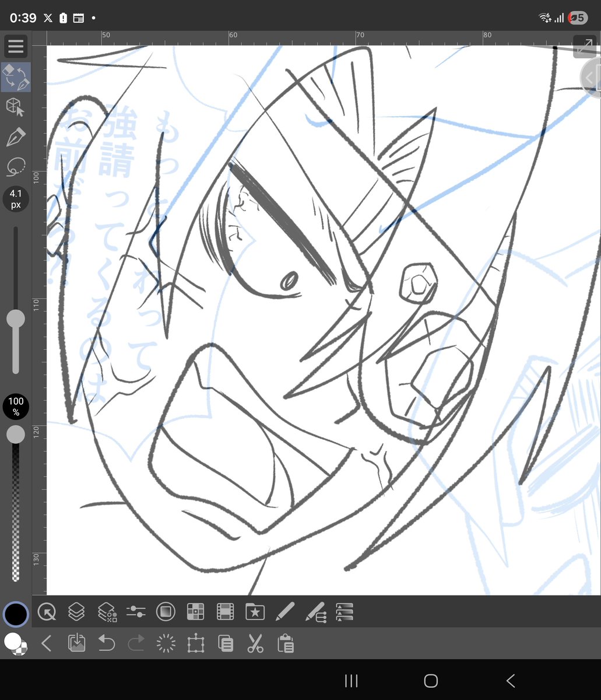Open the Quick Access palette

(x=47, y=612)
